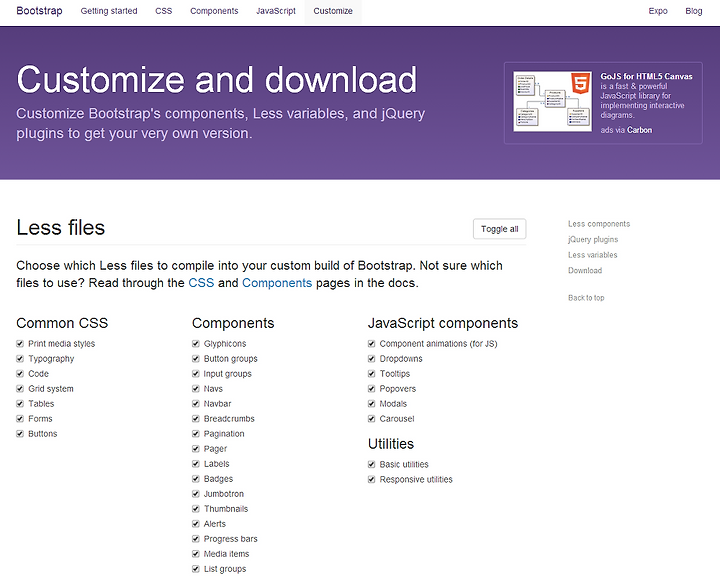Toggle the Tooltips checkbox
This screenshot has width=720, height=576.
click(x=371, y=373)
